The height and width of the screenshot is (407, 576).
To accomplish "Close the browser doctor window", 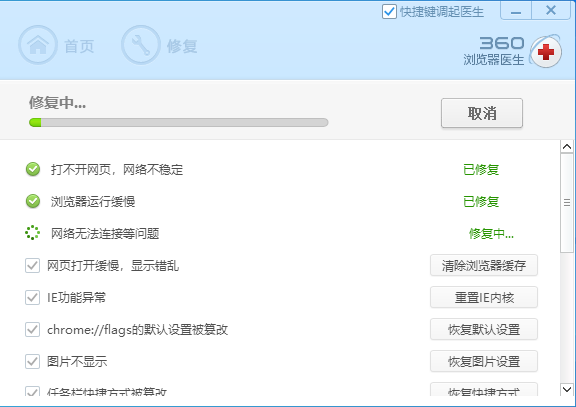I will tap(551, 11).
